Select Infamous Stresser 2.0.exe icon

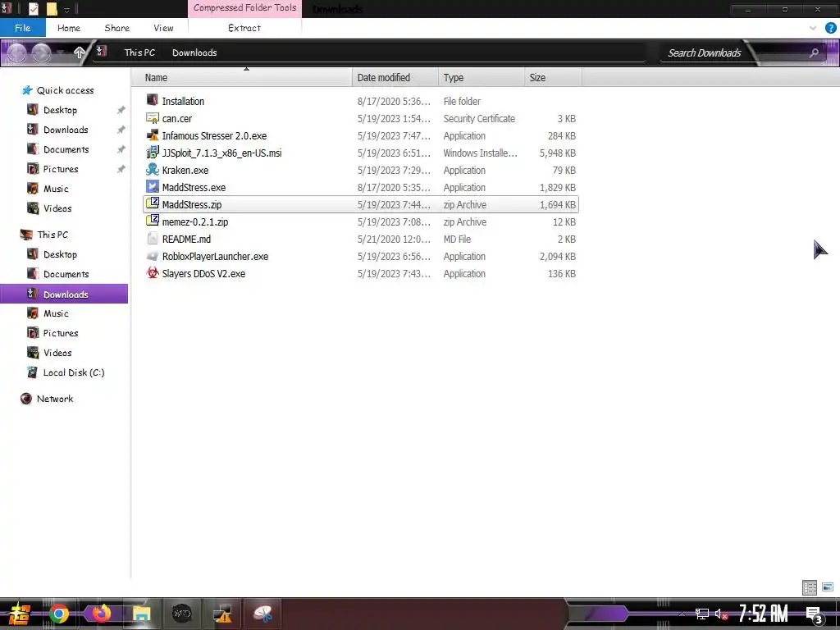coord(153,135)
